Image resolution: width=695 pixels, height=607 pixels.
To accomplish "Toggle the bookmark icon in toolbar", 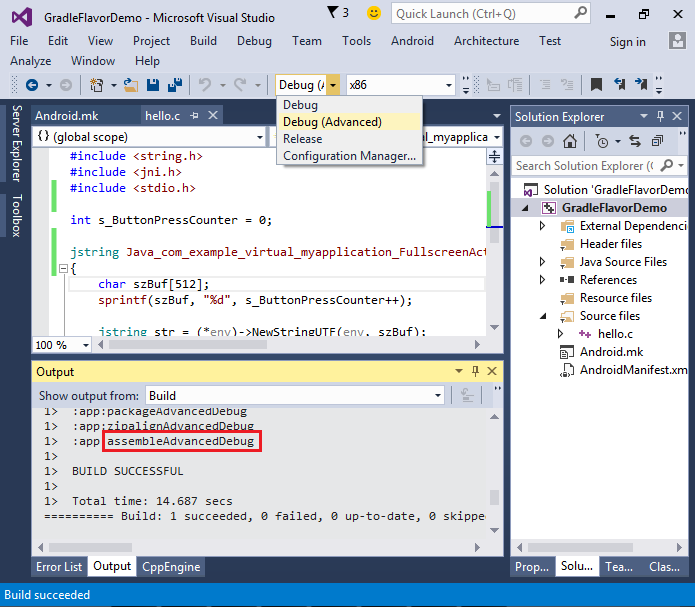I will click(x=596, y=84).
